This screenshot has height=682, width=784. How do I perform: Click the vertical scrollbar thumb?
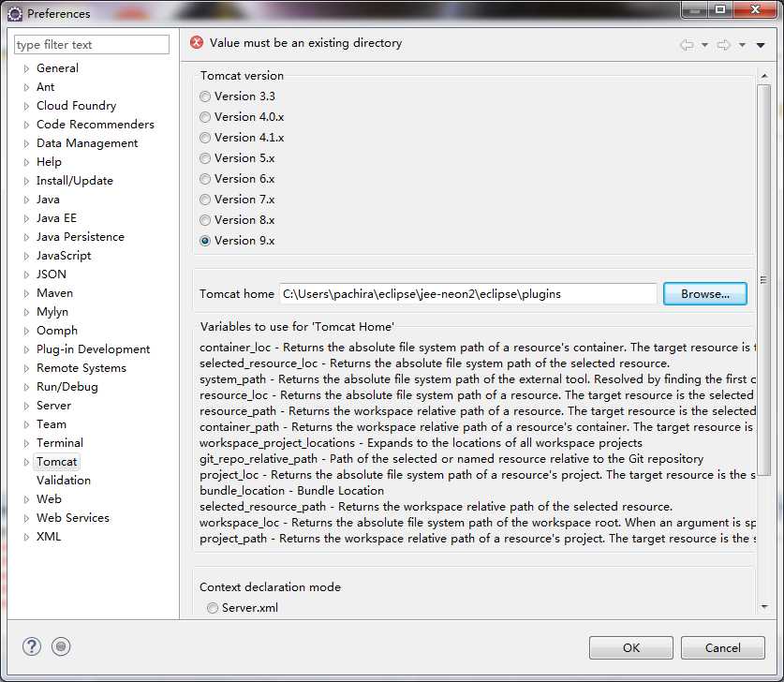(763, 280)
